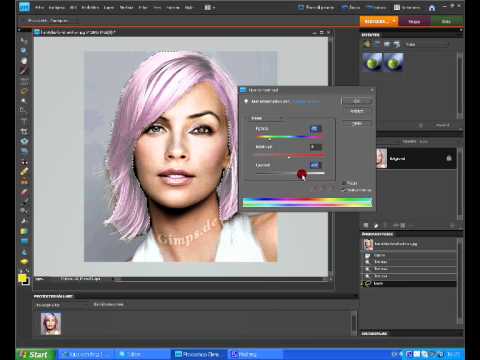Open the effects category dropdown

point(426,44)
